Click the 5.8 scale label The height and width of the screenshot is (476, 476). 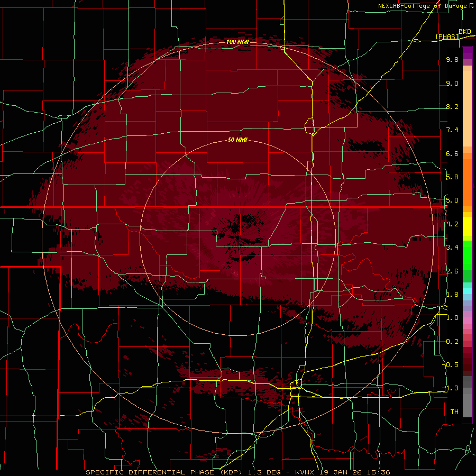(x=452, y=177)
